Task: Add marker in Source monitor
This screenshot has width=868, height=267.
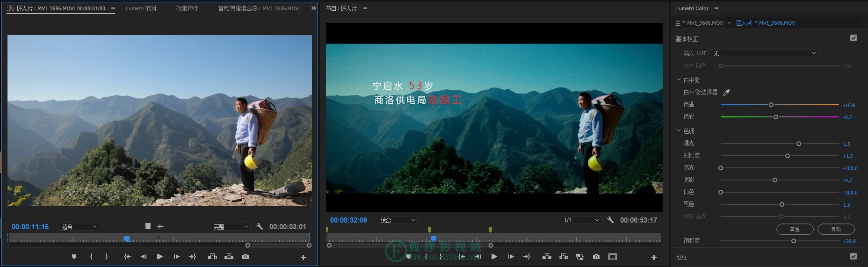Action: [74, 257]
